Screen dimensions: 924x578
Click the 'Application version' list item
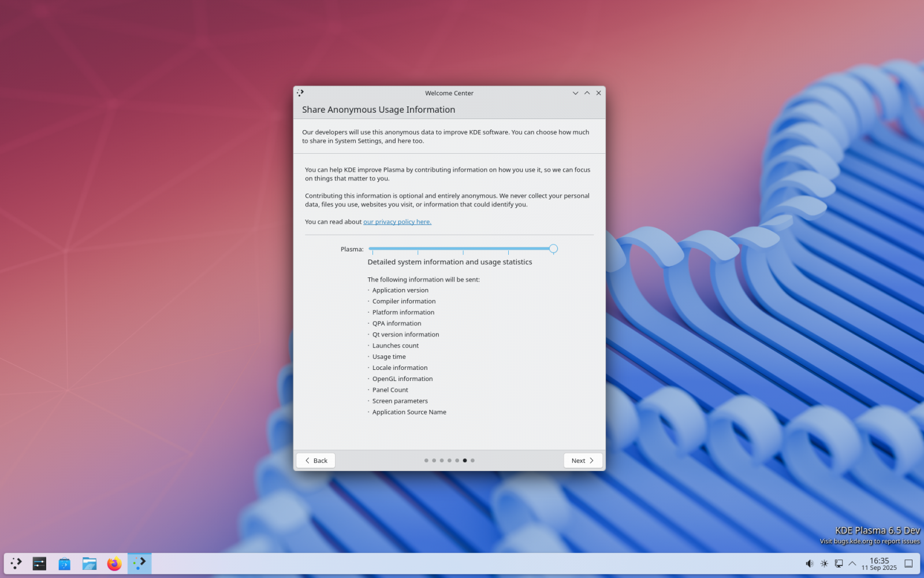(x=400, y=290)
